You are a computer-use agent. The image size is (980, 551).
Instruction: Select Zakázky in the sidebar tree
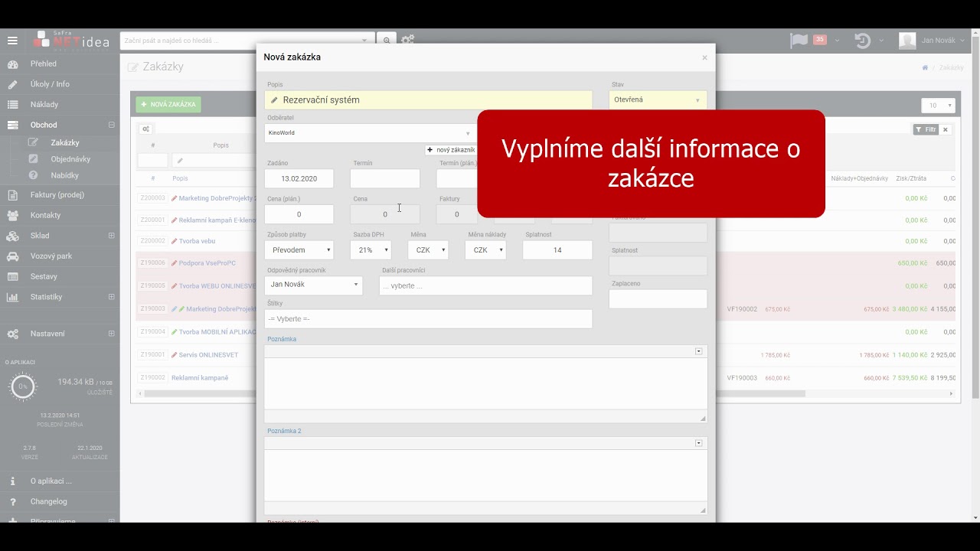[65, 142]
